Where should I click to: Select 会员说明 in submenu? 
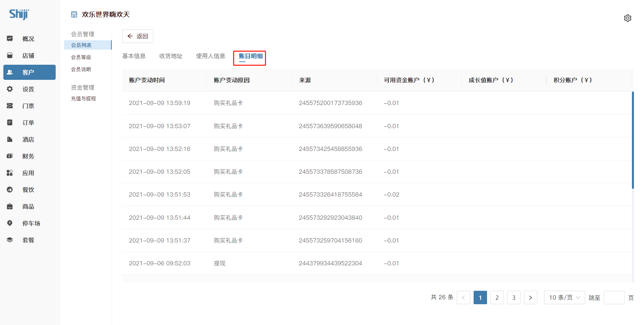(81, 69)
